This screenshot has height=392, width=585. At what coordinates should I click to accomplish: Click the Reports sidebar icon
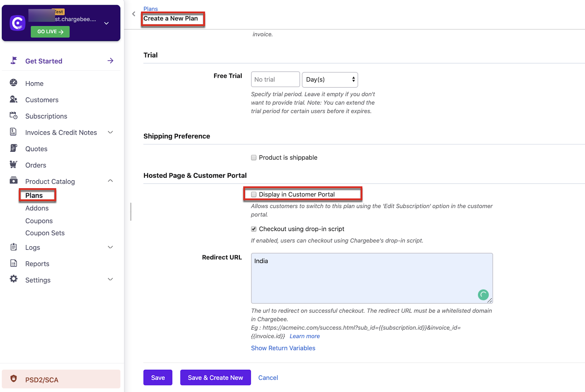14,263
